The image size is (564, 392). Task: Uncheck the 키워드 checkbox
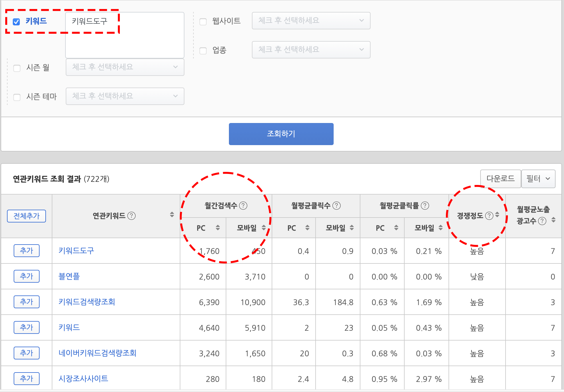[x=17, y=22]
